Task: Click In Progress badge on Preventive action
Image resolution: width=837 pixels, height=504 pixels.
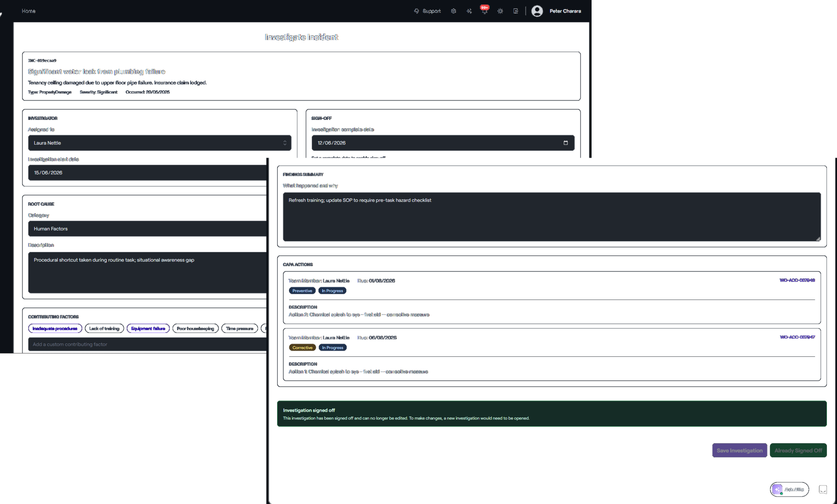Action: click(x=332, y=291)
